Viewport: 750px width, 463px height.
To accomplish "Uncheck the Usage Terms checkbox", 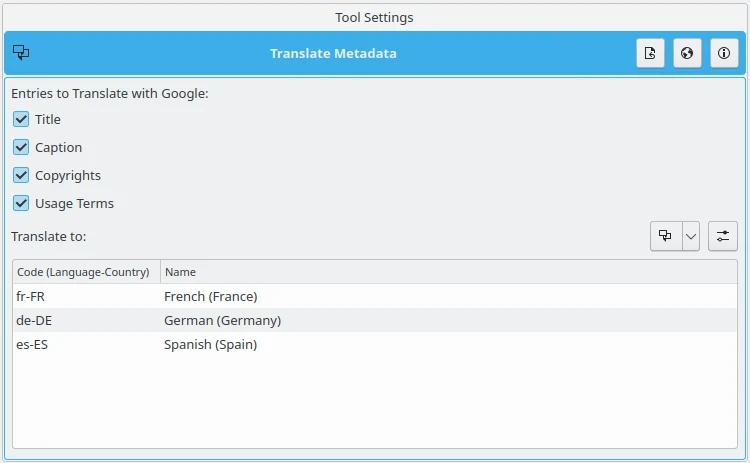I will click(21, 203).
